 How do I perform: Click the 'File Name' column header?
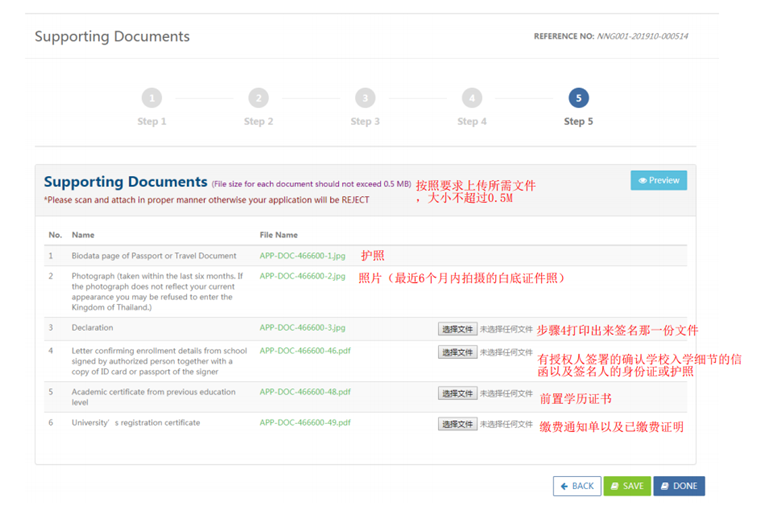tap(279, 235)
